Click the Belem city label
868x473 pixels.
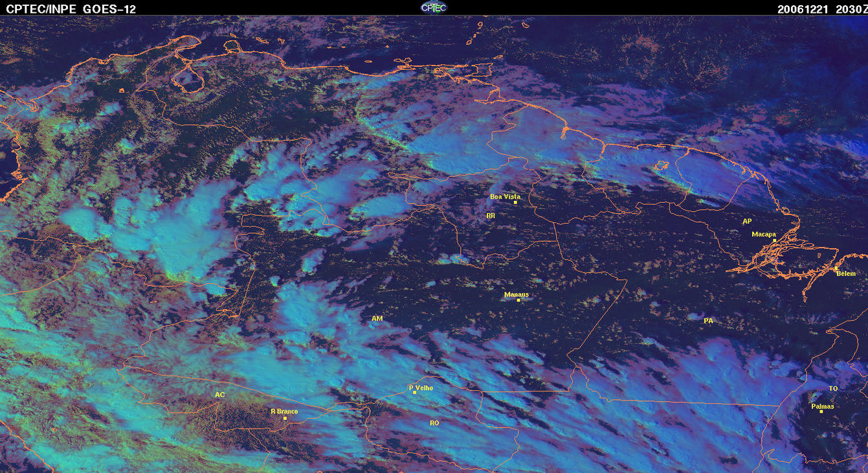pyautogui.click(x=846, y=273)
